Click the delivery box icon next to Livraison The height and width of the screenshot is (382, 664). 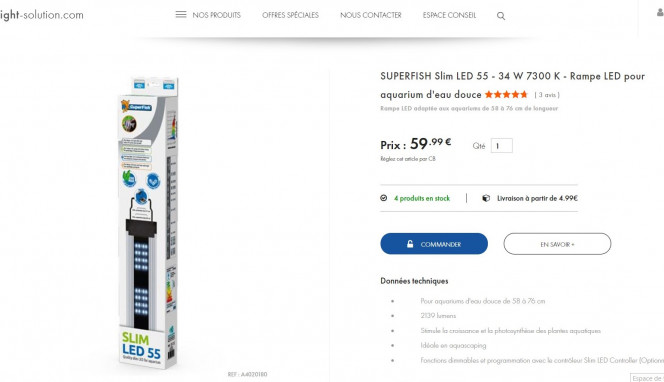pyautogui.click(x=486, y=198)
